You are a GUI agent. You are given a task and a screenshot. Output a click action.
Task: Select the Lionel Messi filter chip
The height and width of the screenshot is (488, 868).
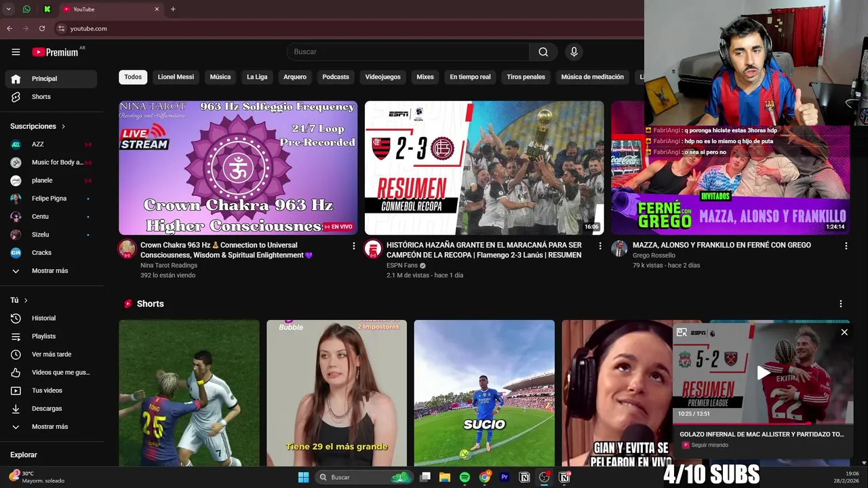[x=176, y=77]
